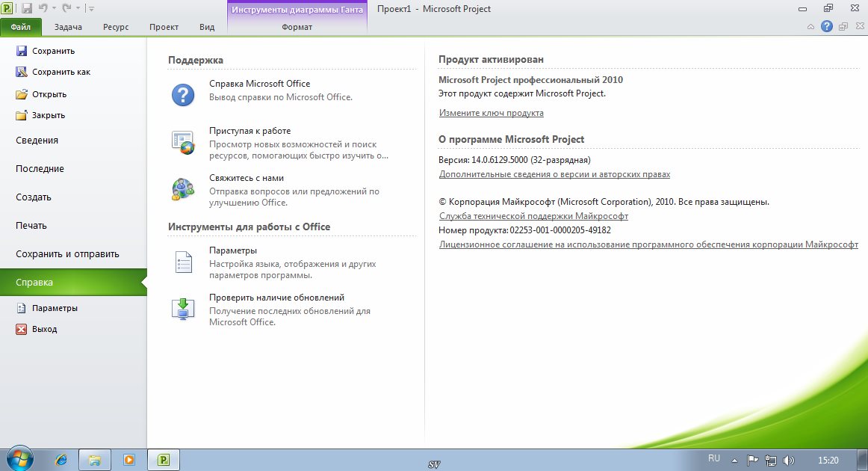
Task: Click the Check for Updates download icon
Action: [x=183, y=309]
